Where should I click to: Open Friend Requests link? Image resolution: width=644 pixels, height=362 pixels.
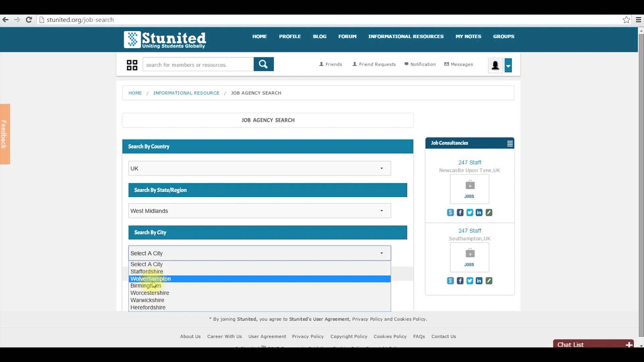(374, 64)
